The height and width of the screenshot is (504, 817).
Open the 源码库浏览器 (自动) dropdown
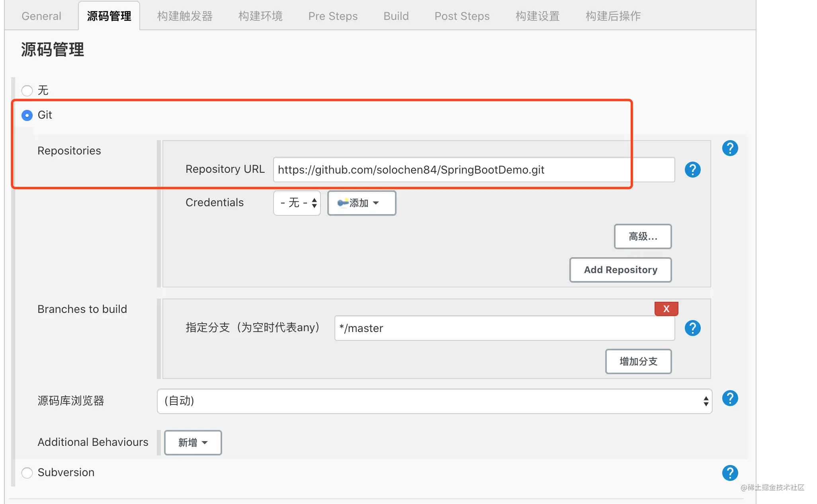tap(434, 401)
